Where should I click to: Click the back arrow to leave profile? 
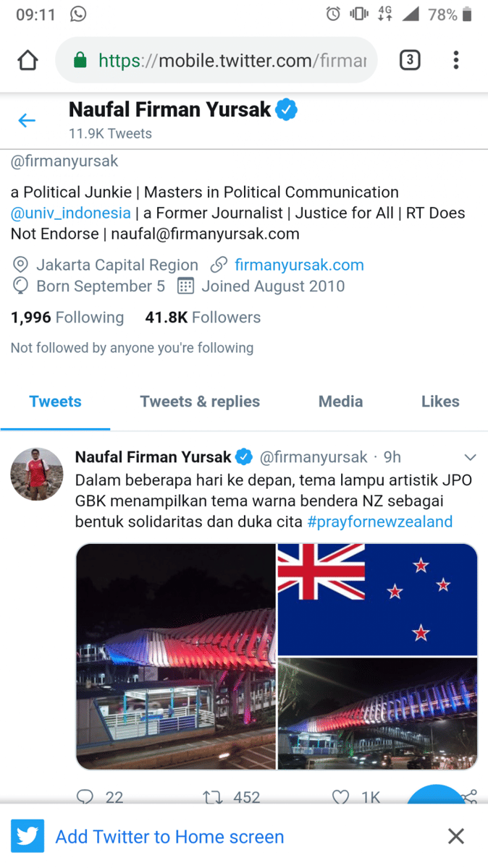(27, 120)
